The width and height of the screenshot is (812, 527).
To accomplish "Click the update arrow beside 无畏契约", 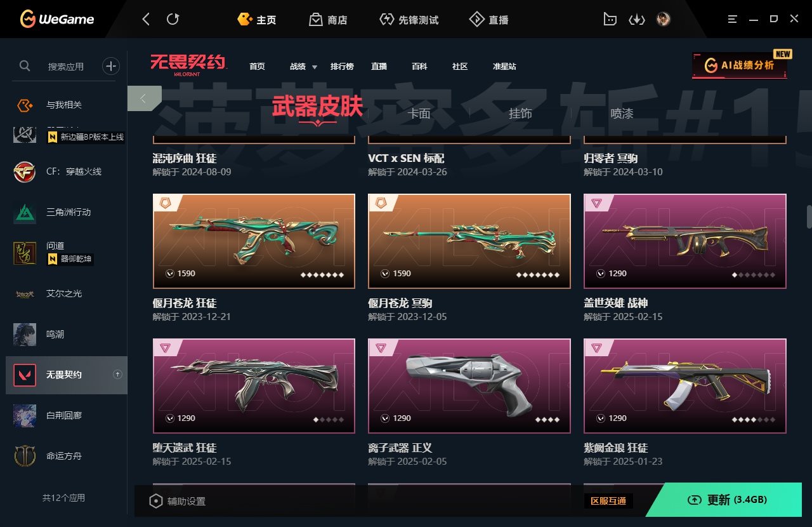I will pyautogui.click(x=117, y=375).
